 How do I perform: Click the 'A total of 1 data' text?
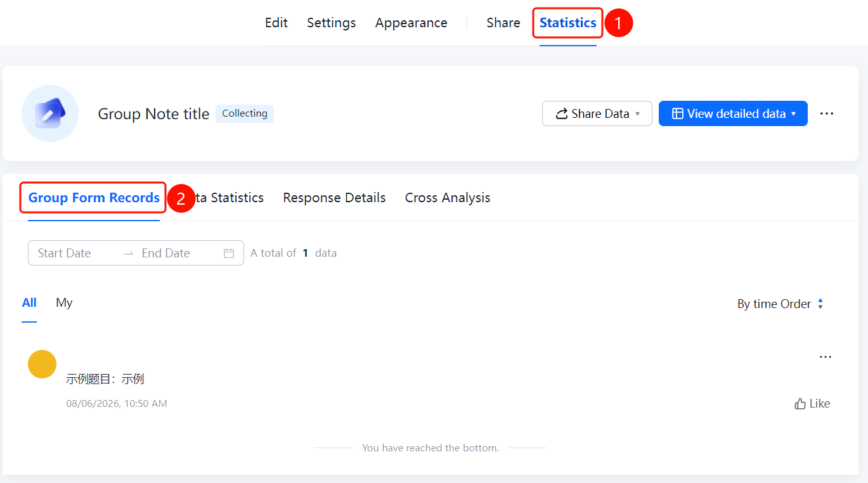pyautogui.click(x=294, y=253)
